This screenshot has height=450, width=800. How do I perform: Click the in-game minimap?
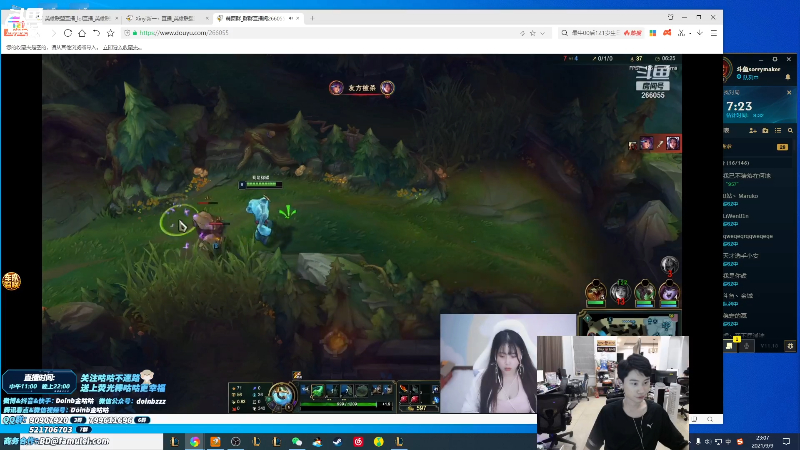tap(629, 324)
